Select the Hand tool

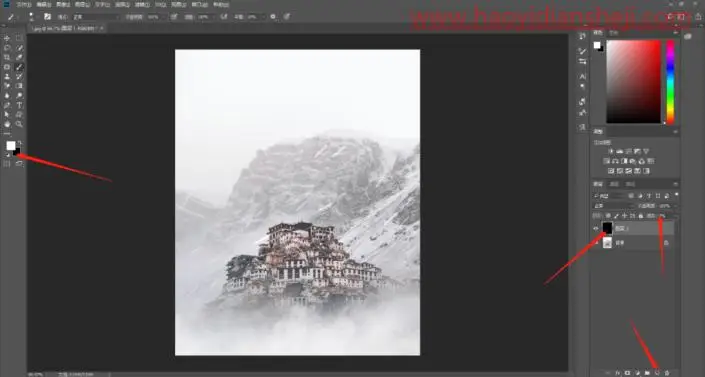7,124
